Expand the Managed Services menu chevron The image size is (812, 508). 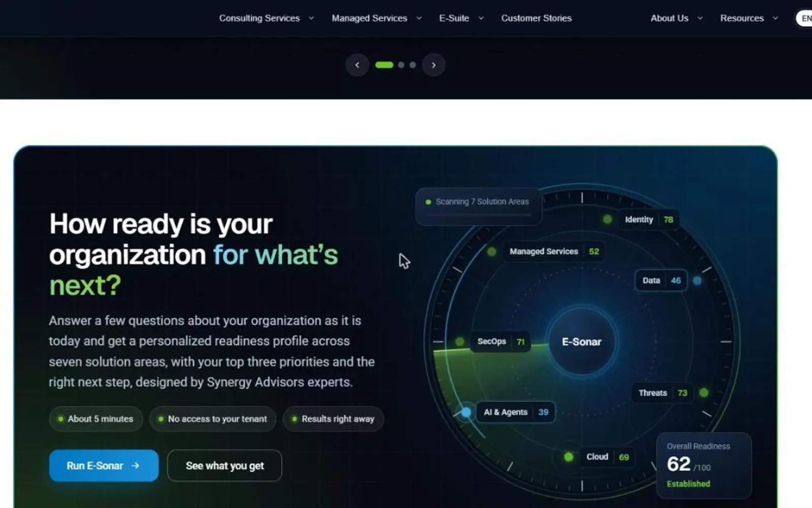click(x=419, y=18)
